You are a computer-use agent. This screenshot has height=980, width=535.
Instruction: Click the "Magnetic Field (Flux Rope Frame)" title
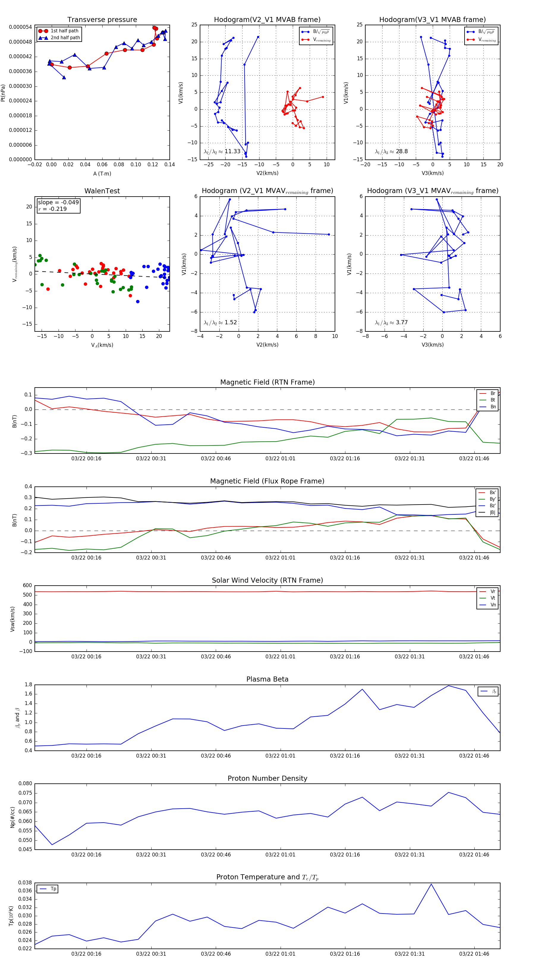click(267, 481)
